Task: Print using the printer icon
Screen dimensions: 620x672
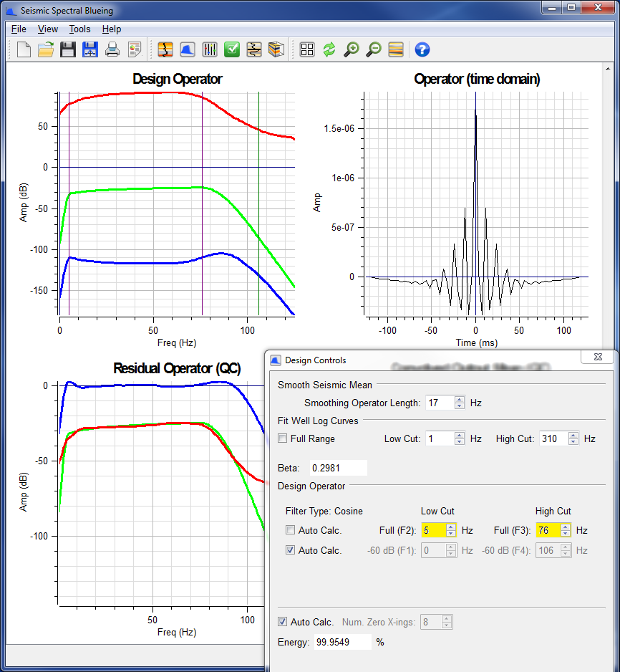Action: (112, 49)
